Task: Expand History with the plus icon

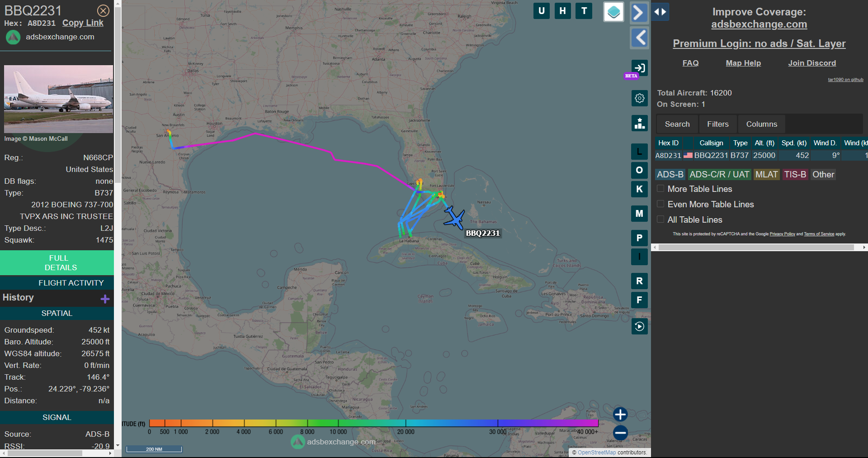Action: pyautogui.click(x=105, y=299)
